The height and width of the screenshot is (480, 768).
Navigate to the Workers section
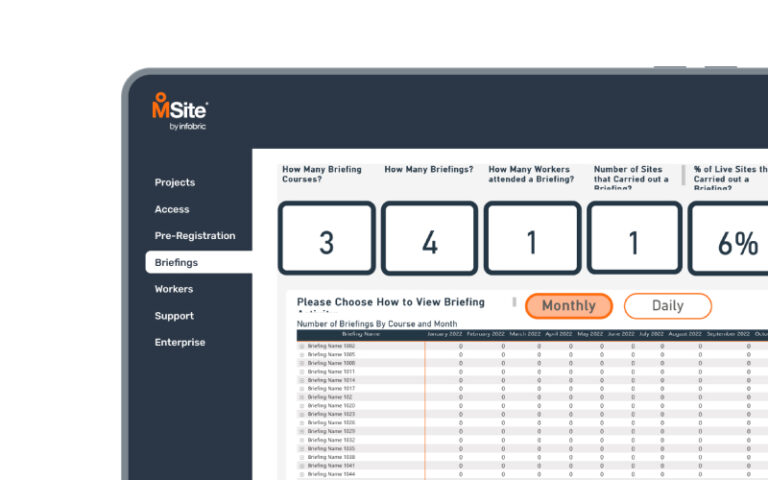pyautogui.click(x=174, y=289)
